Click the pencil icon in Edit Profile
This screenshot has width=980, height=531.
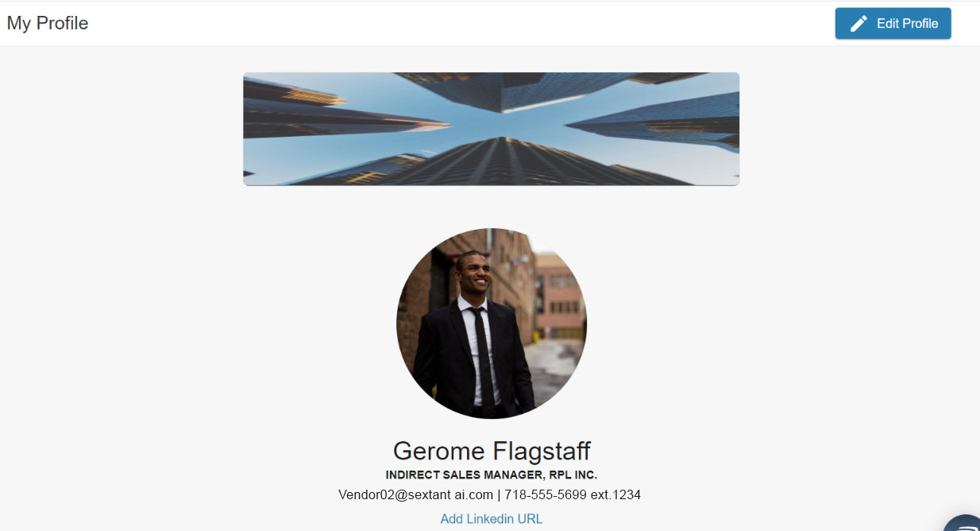tap(858, 24)
